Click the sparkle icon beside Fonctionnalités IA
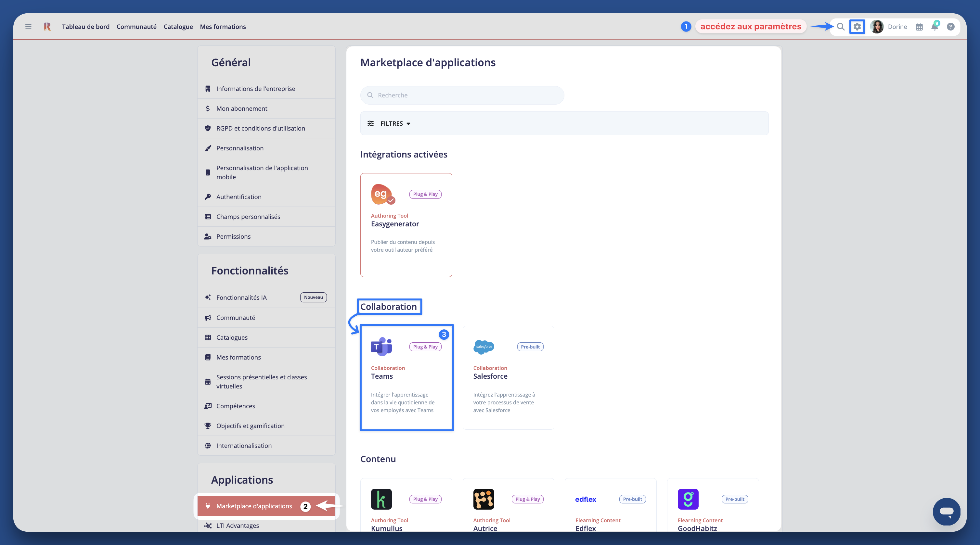This screenshot has width=980, height=545. click(208, 297)
